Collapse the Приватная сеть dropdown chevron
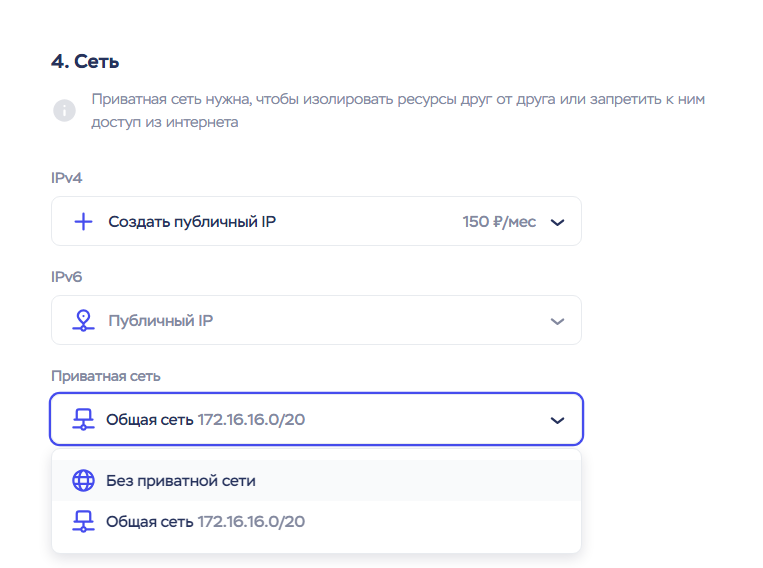The height and width of the screenshot is (568, 763). [558, 420]
